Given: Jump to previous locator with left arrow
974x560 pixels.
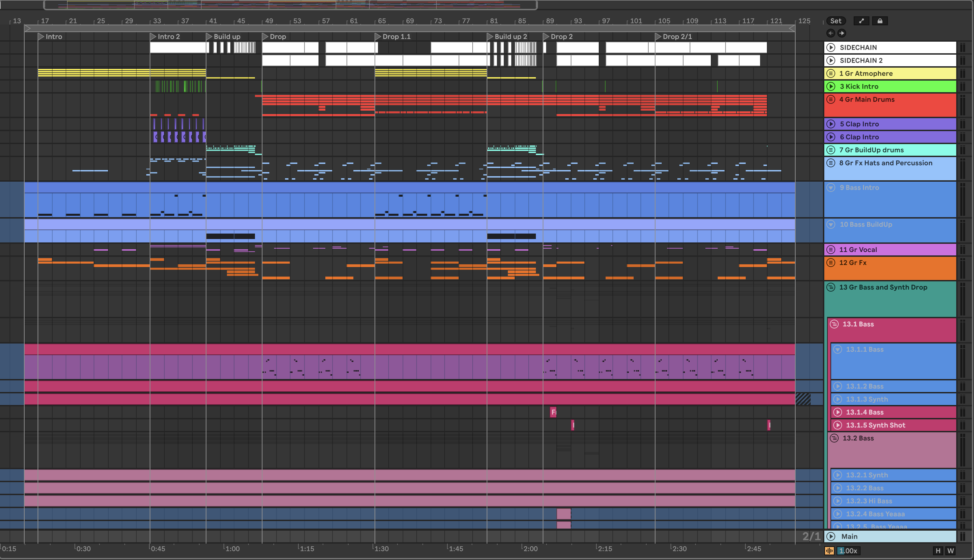Looking at the screenshot, I should coord(831,33).
